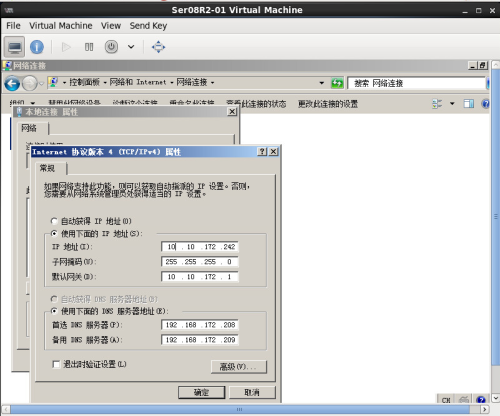Click network connections window title icon
This screenshot has height=416, width=500.
[7, 66]
